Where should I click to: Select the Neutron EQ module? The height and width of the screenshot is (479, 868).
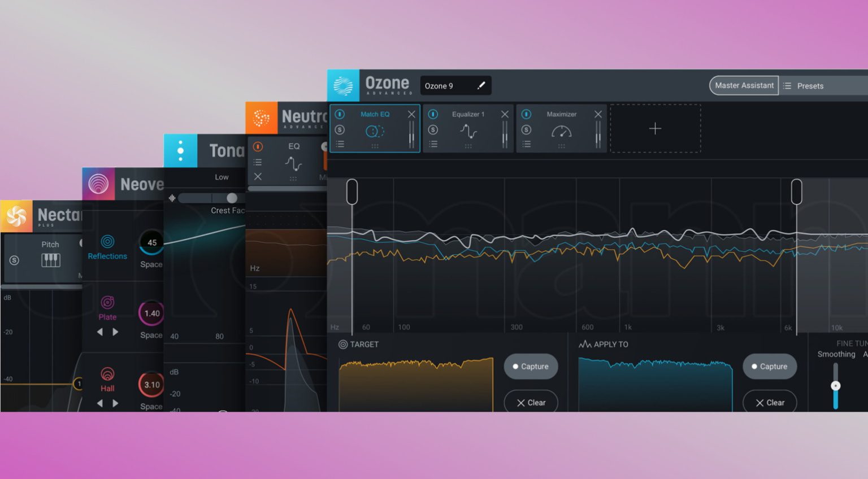point(293,163)
